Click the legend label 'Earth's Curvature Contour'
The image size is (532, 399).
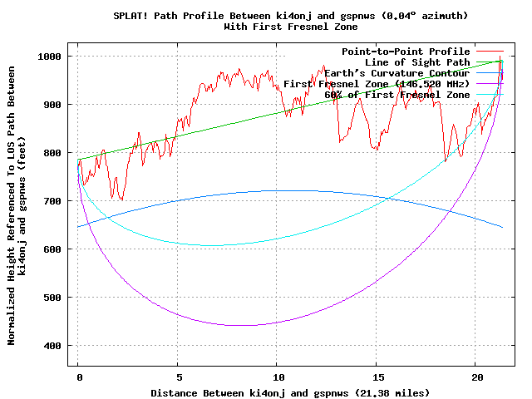click(397, 73)
